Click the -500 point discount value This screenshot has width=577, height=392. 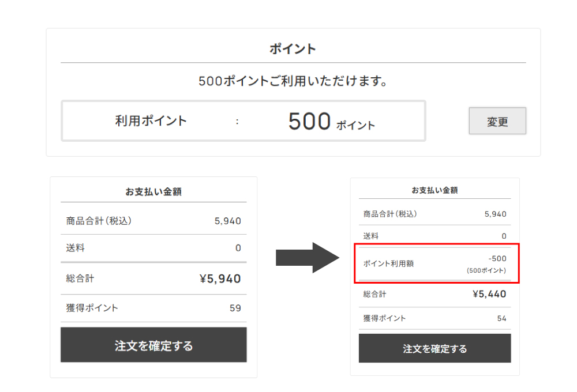(x=497, y=259)
